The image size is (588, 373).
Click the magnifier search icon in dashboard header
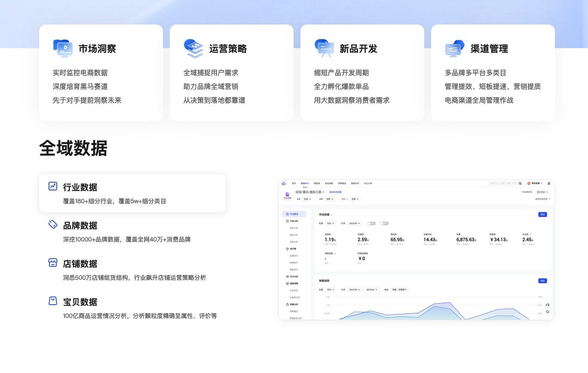[x=520, y=183]
